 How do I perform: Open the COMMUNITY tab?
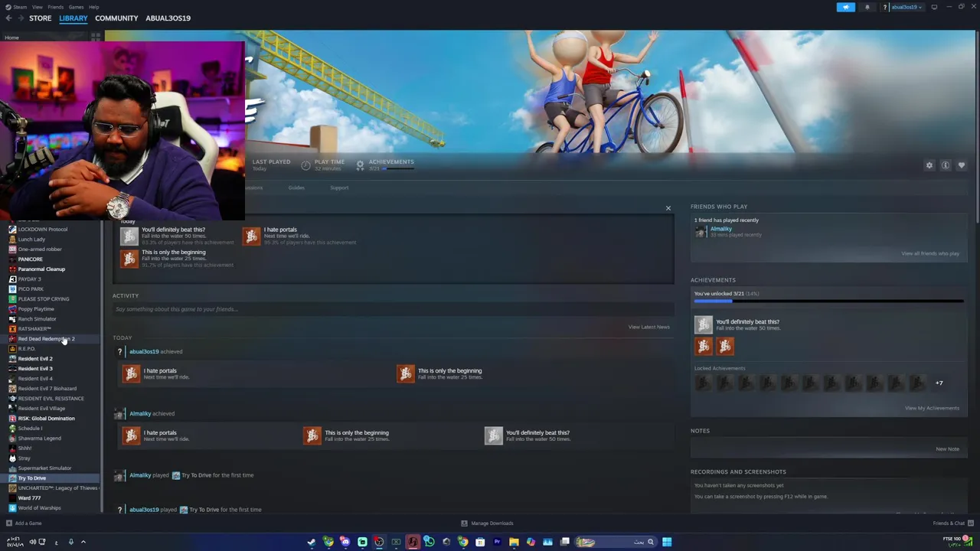click(x=116, y=18)
